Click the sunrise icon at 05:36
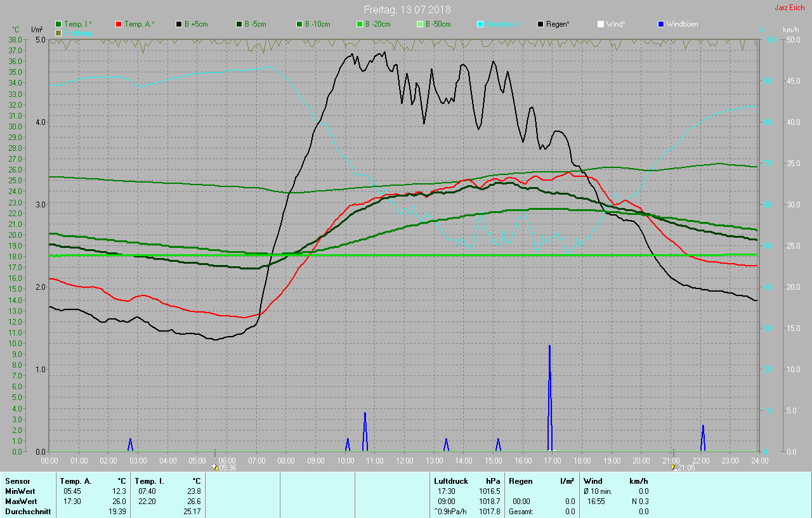Image resolution: width=812 pixels, height=518 pixels. click(x=214, y=467)
